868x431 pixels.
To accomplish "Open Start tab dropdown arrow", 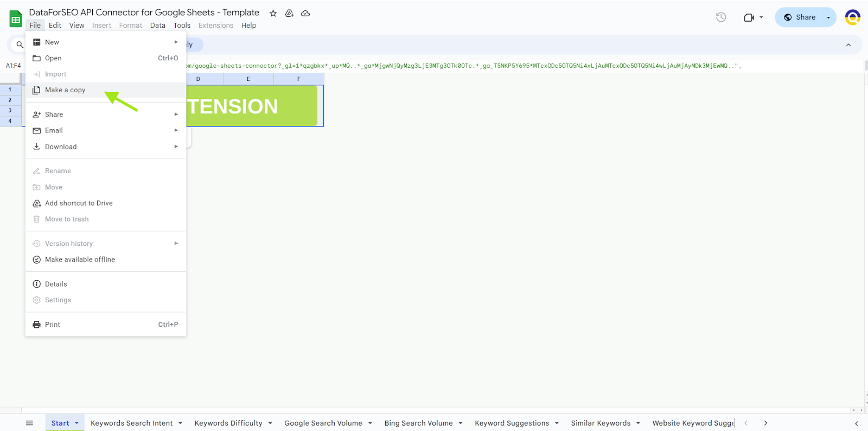I will 77,423.
